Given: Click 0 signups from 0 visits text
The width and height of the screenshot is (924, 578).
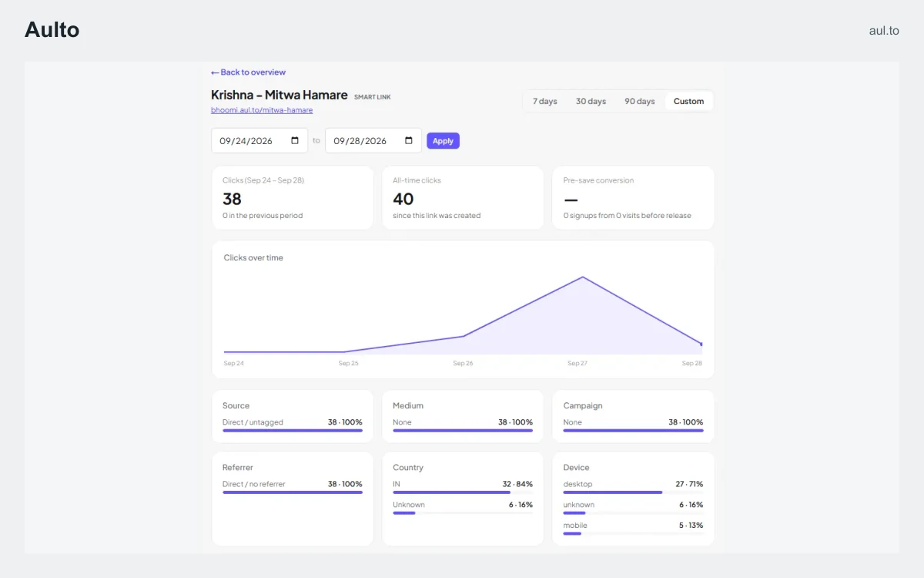Looking at the screenshot, I should click(627, 216).
